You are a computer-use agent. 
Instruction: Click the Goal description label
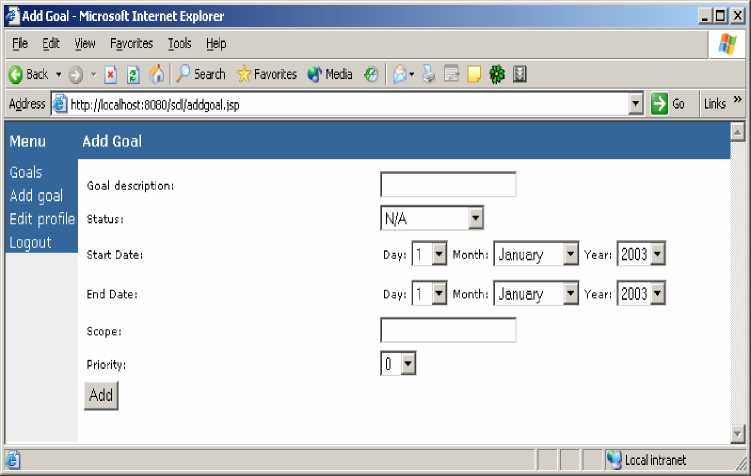tap(131, 186)
